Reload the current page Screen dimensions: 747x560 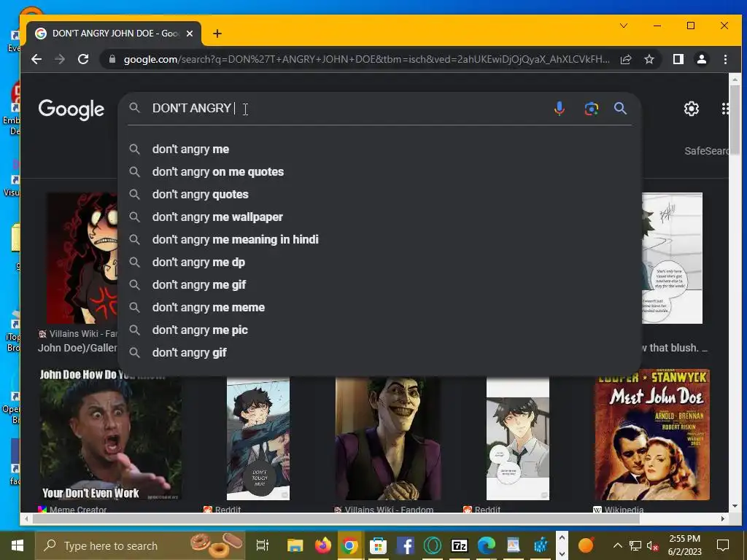coord(83,59)
